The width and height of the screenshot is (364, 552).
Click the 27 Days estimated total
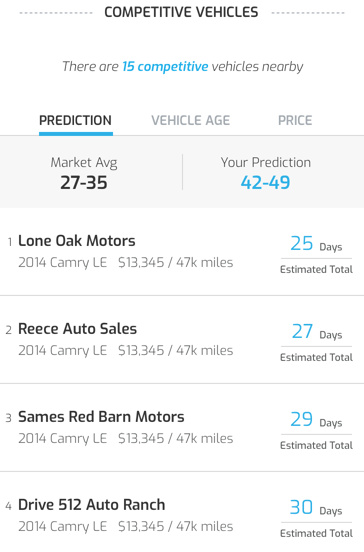point(316,343)
